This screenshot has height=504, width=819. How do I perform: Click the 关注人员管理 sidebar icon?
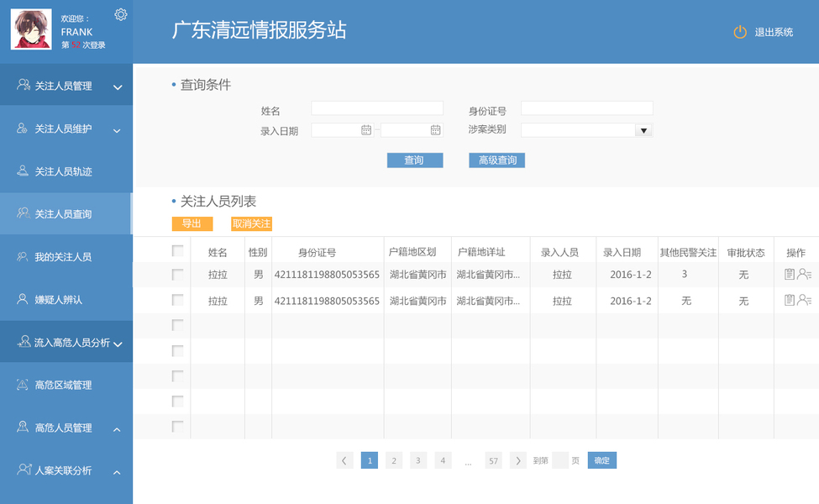23,85
